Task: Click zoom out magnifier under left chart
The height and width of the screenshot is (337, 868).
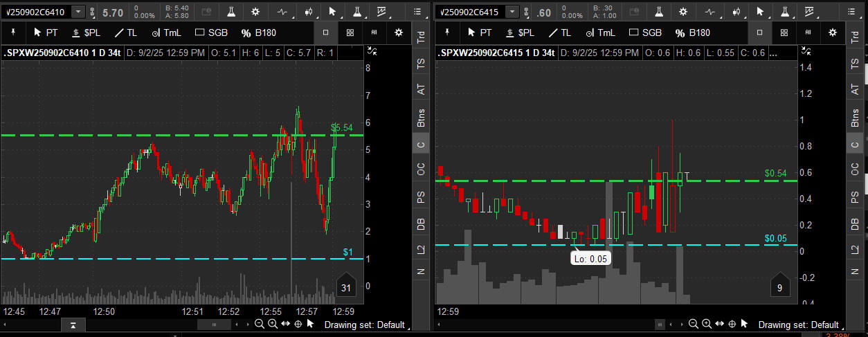Action: point(259,324)
